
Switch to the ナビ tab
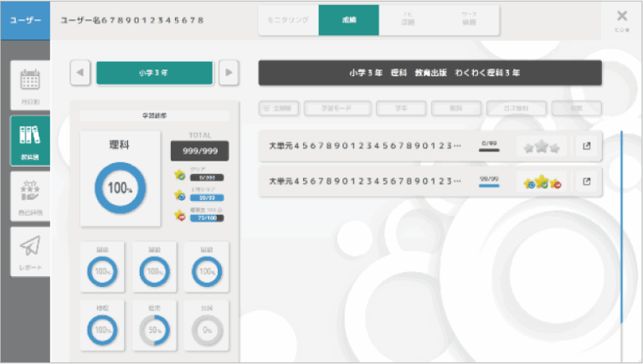point(408,20)
